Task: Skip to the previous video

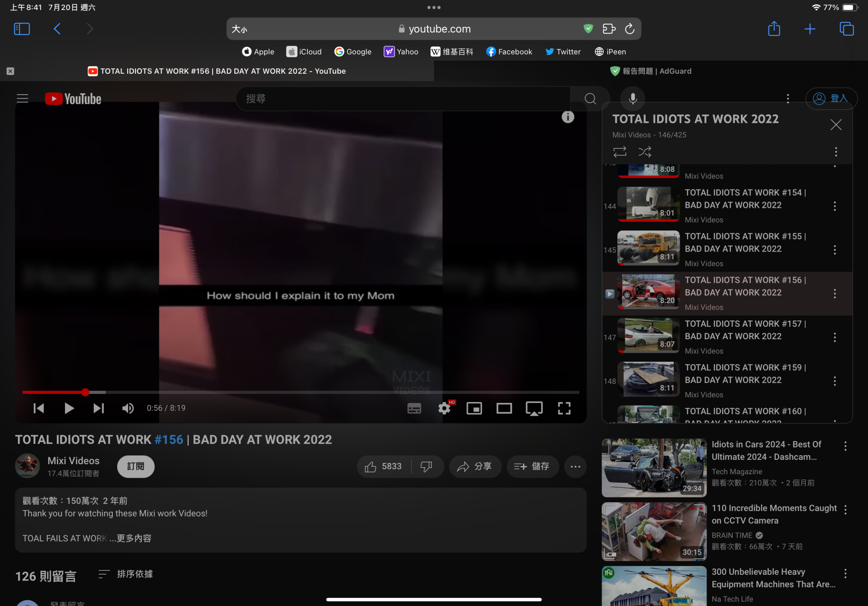Action: tap(39, 408)
